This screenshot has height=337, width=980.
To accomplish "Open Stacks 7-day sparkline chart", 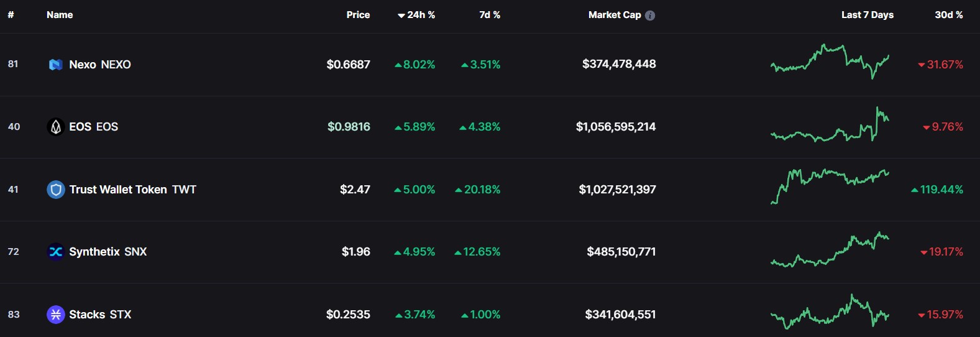I will (x=830, y=312).
